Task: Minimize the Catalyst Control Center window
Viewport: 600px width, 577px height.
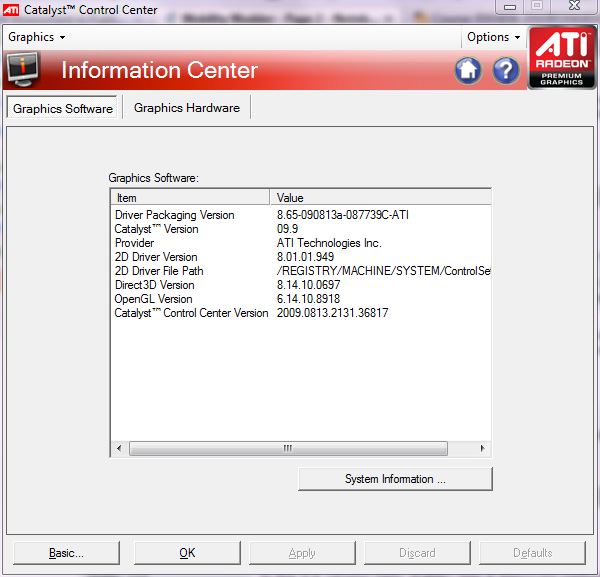Action: (509, 7)
